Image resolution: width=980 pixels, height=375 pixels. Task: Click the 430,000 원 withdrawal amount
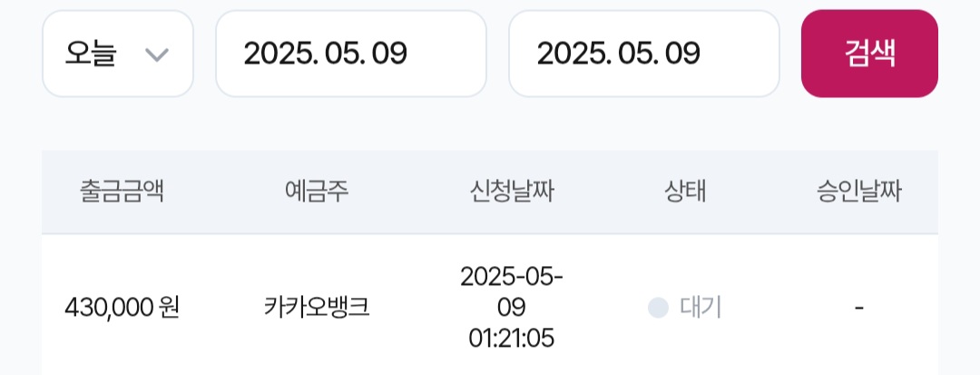[x=122, y=308]
